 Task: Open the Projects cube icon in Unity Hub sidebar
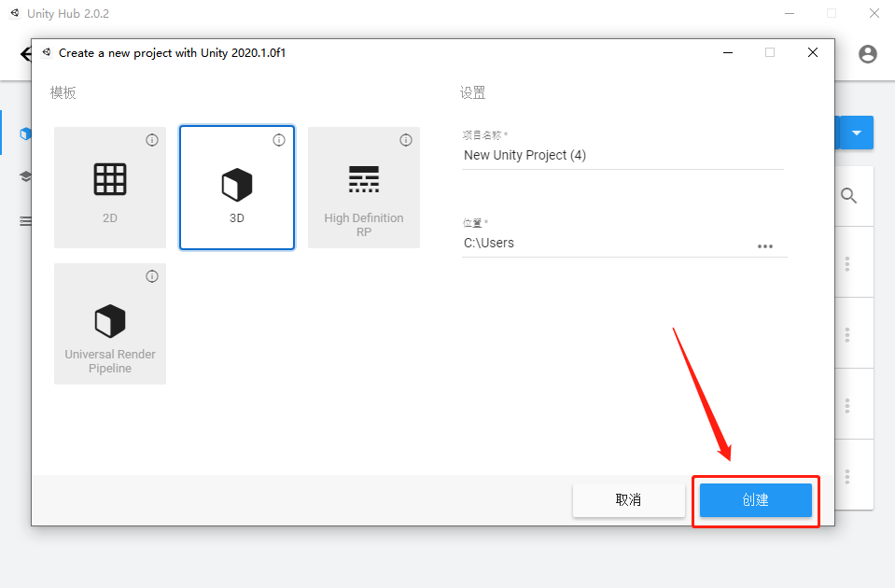[25, 133]
